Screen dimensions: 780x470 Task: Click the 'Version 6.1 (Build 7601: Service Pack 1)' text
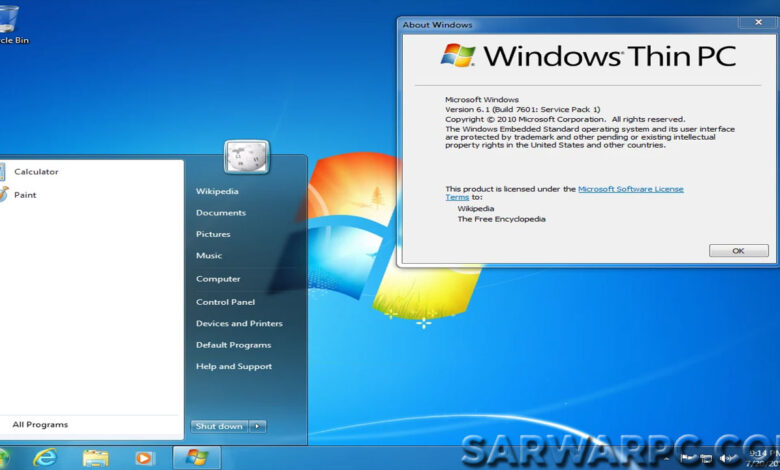click(x=522, y=109)
